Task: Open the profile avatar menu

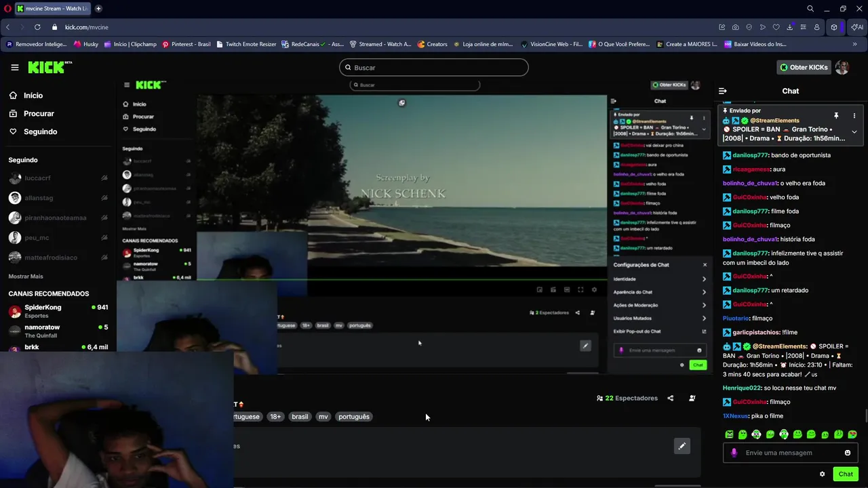Action: [x=842, y=67]
